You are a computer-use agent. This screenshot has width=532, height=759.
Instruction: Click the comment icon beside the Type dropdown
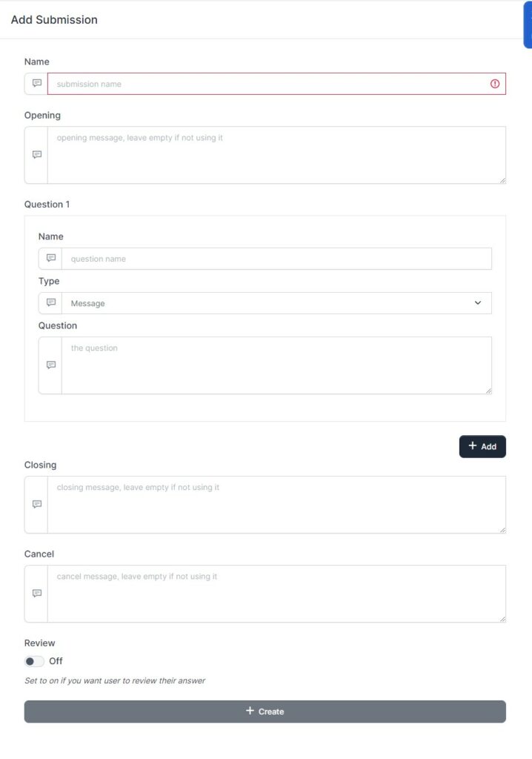50,303
